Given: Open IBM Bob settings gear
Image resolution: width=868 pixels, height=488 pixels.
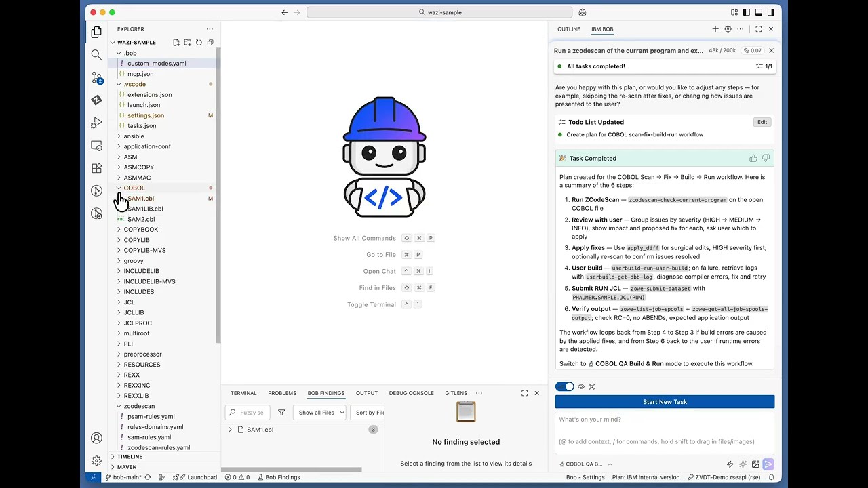Looking at the screenshot, I should pos(728,29).
